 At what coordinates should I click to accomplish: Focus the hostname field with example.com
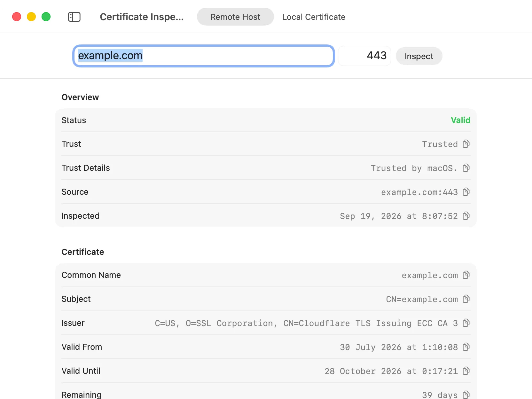204,56
